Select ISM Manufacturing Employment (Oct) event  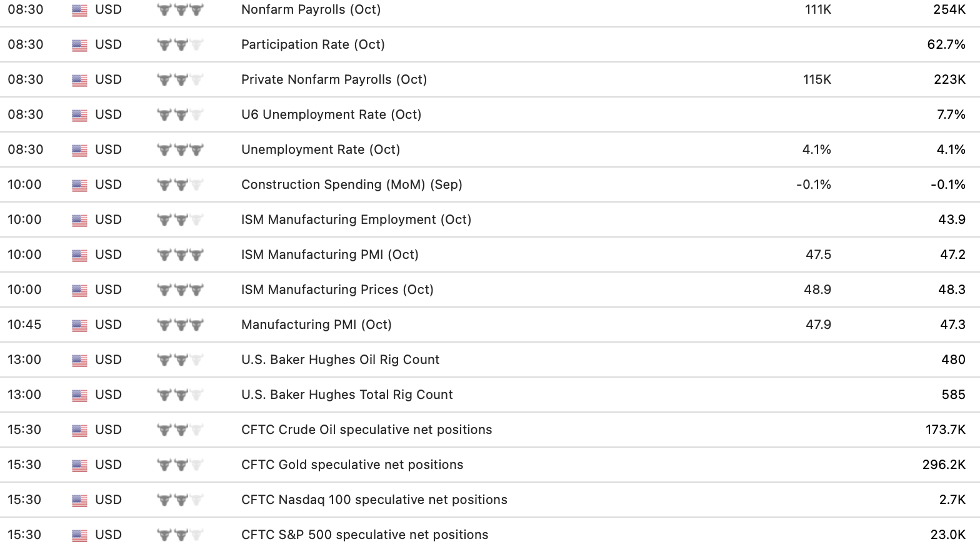356,220
